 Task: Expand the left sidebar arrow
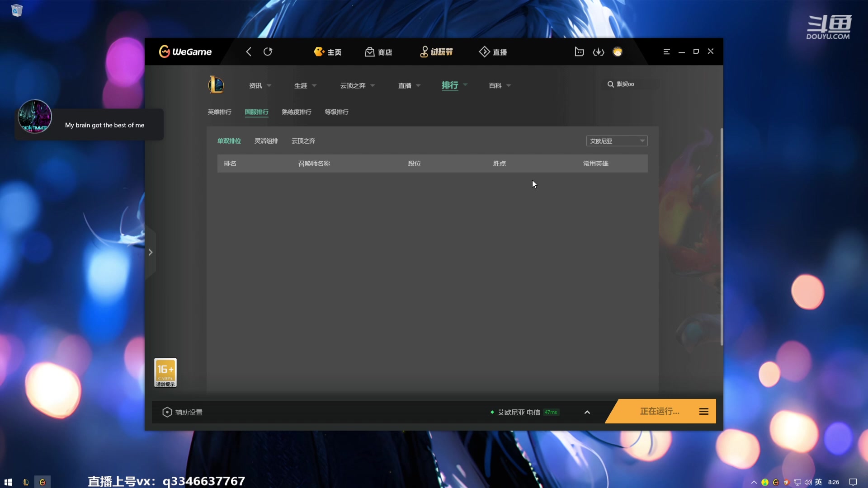151,252
